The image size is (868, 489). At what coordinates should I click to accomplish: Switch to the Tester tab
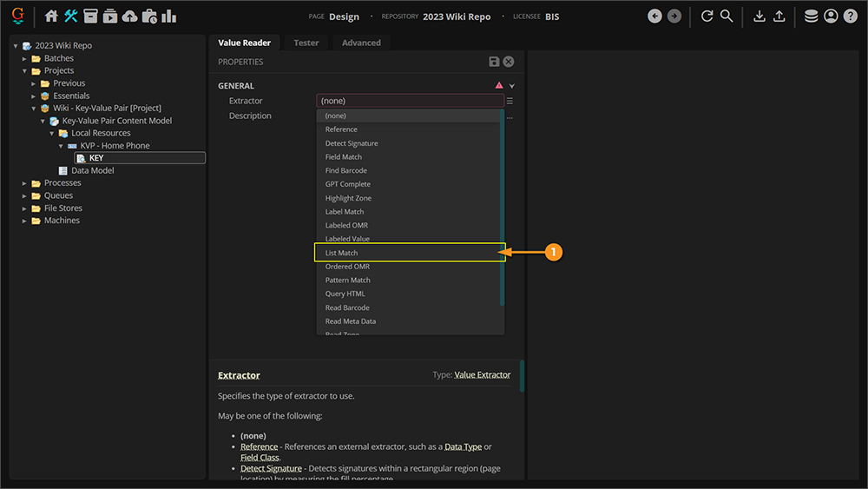[x=306, y=43]
